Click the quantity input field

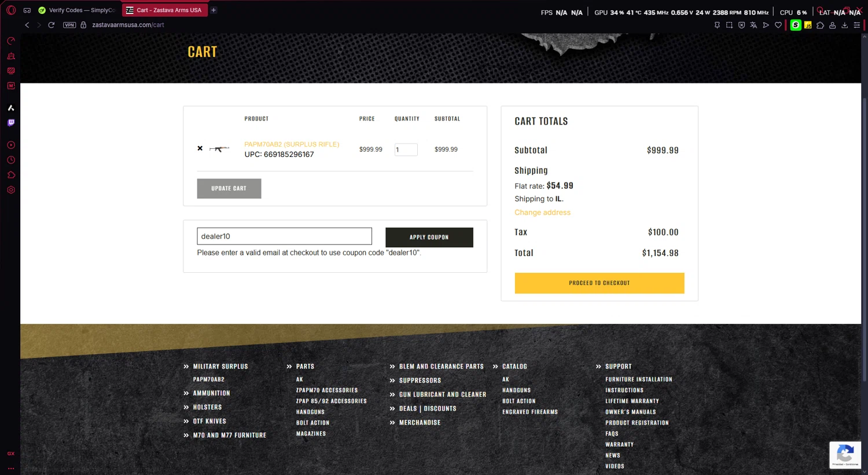tap(406, 149)
